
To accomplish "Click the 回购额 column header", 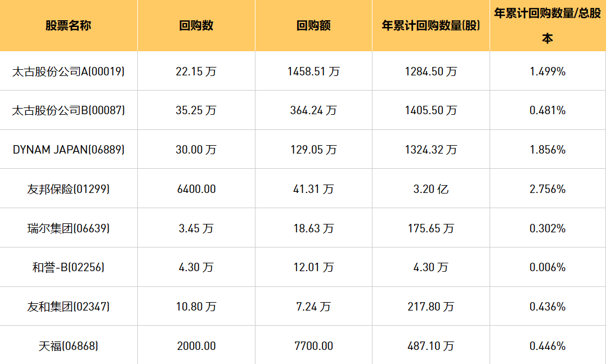I will tap(313, 26).
